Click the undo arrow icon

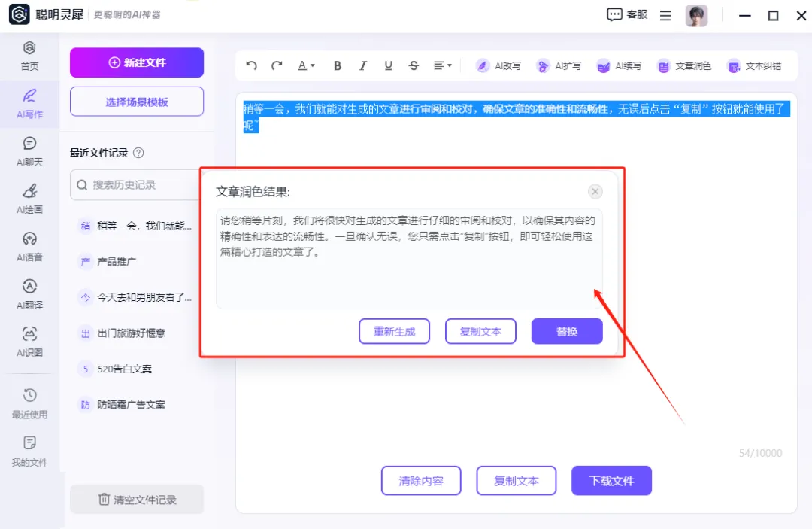coord(250,66)
